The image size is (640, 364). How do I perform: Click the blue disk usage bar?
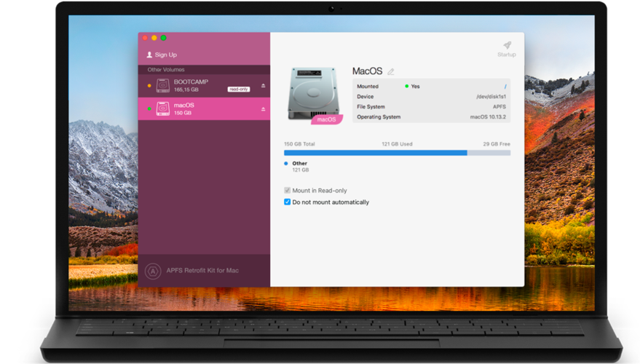click(376, 153)
